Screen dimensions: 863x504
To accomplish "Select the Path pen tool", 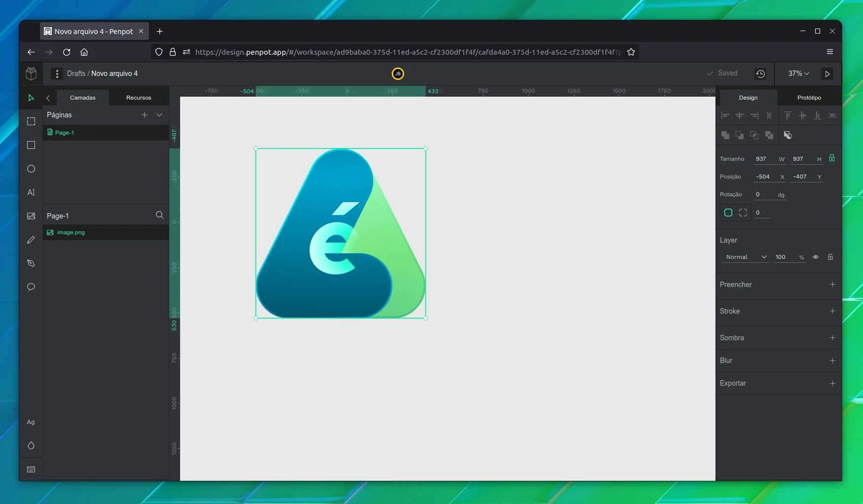I will [31, 263].
